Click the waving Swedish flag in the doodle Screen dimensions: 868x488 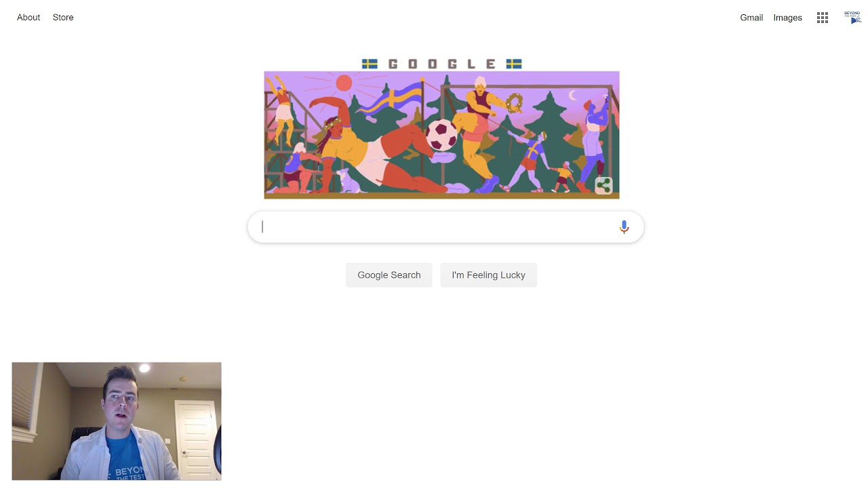pyautogui.click(x=391, y=100)
